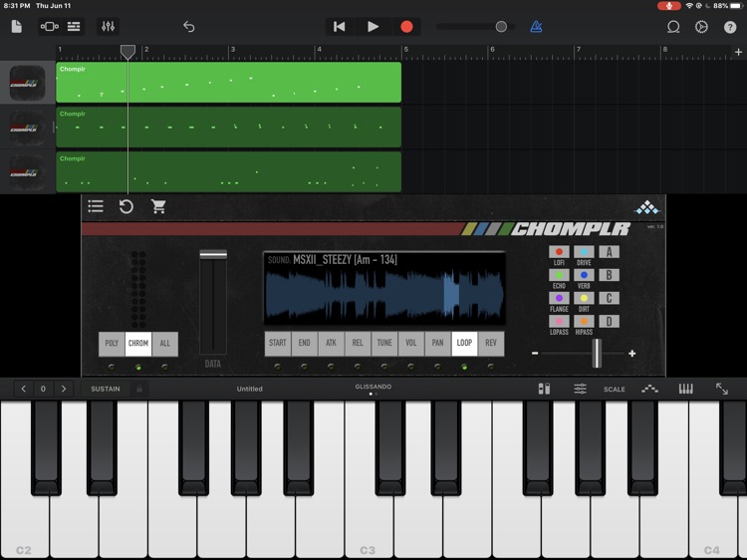
Task: Select VOL parameter button
Action: click(410, 343)
